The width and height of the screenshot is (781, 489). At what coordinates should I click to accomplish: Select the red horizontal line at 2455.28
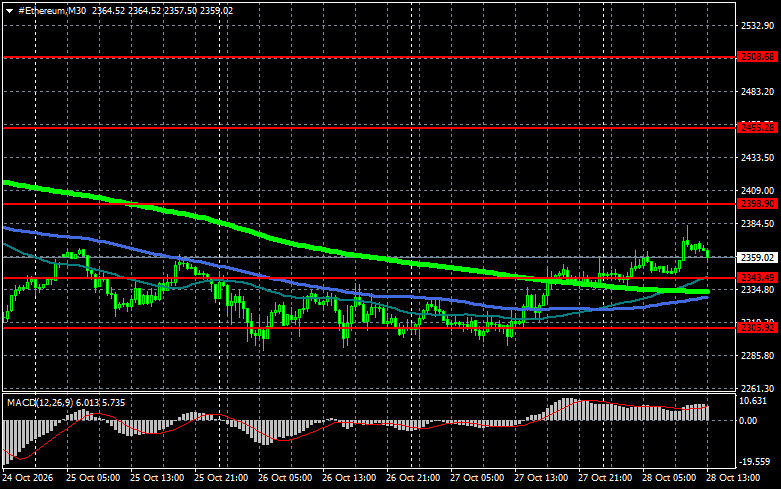pyautogui.click(x=369, y=128)
